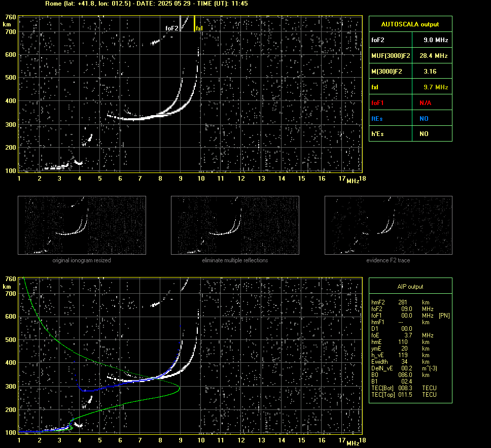This screenshot has width=491, height=448.
Task: Select the hmF2 281 km entry
Action: click(401, 302)
